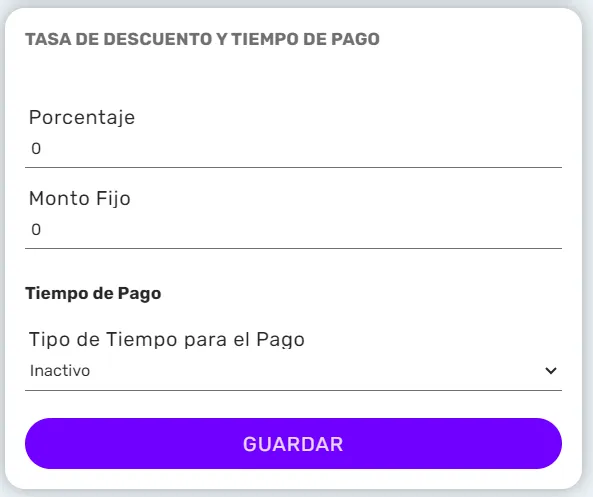Click the 0 value under Monto Fijo
Viewport: 593px width, 497px height.
[36, 230]
